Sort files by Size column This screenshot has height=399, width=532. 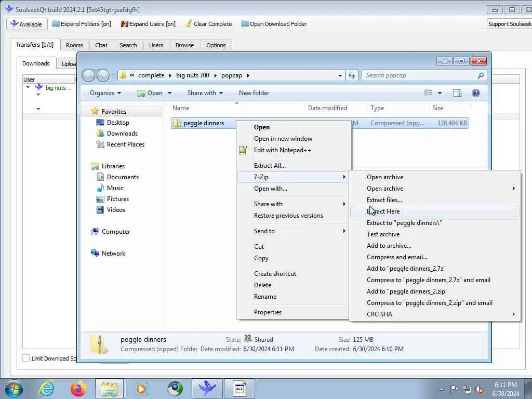[450, 108]
